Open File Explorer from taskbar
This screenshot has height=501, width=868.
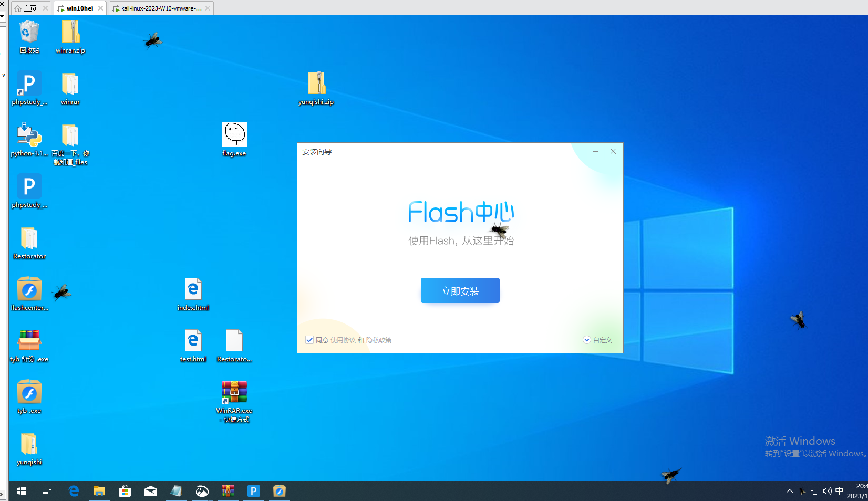coord(99,491)
